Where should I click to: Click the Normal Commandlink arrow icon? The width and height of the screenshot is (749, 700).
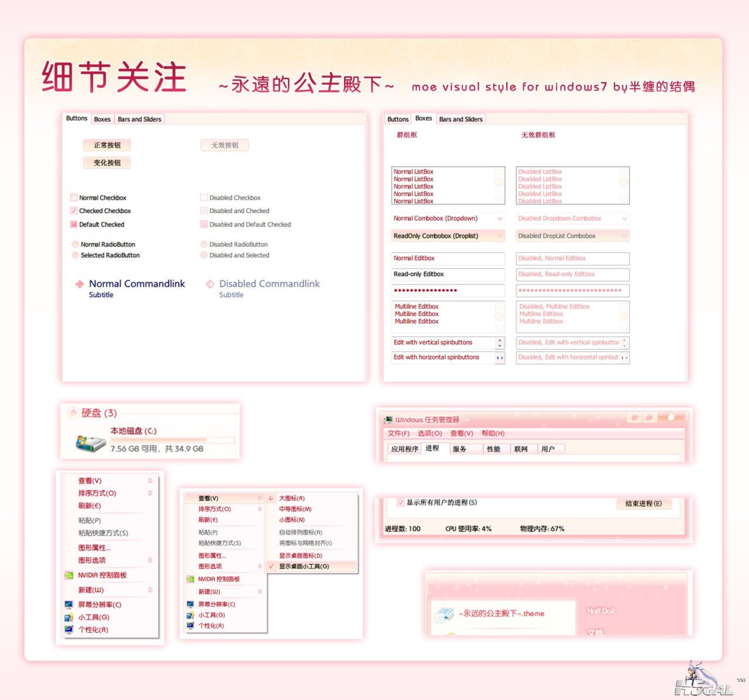tap(79, 284)
